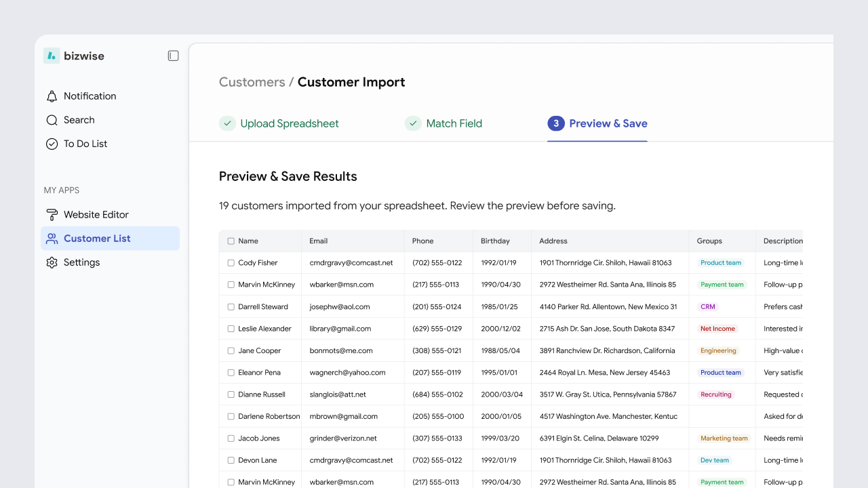This screenshot has height=488, width=868.
Task: Click email josephw@aol.com
Action: coord(340,307)
